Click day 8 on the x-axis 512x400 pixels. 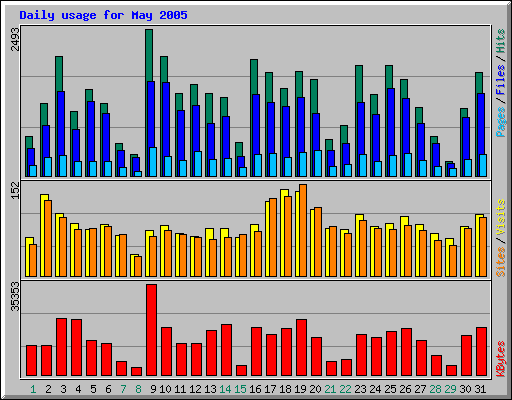(x=138, y=389)
